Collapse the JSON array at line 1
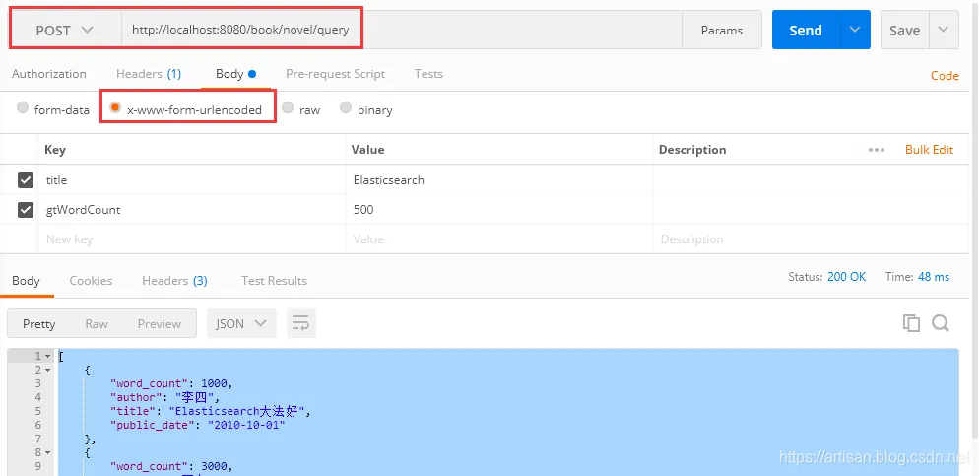The image size is (980, 476). pos(48,356)
